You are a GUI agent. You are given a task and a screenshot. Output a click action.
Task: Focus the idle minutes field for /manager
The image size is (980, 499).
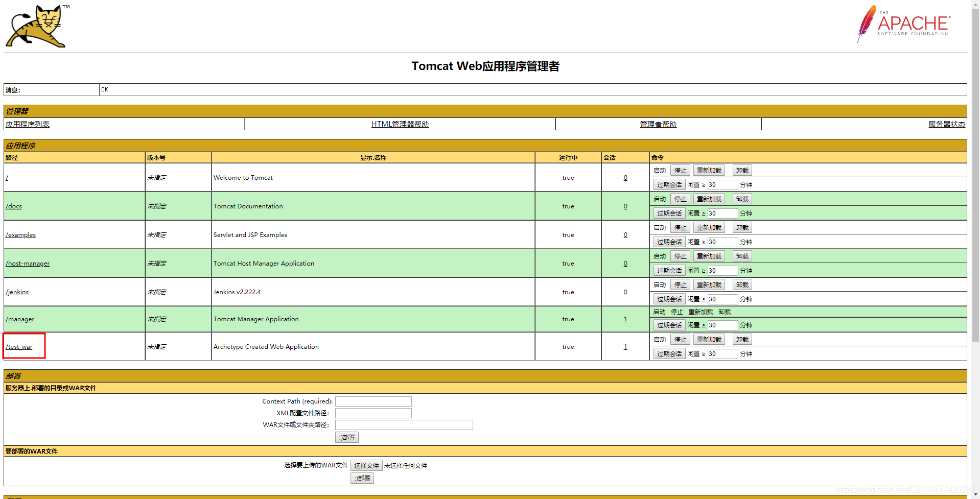(x=722, y=325)
